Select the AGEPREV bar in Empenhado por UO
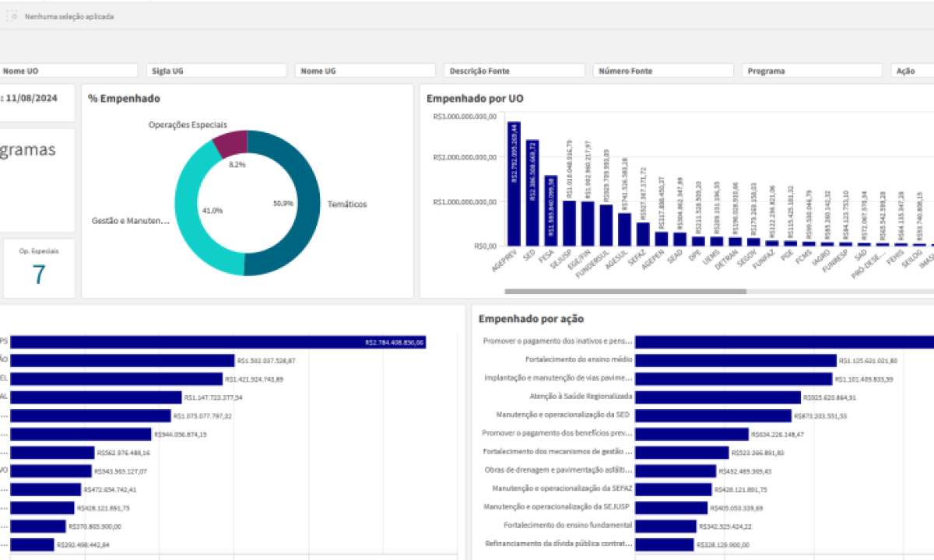Screen dimensions: 934x560 point(514,184)
